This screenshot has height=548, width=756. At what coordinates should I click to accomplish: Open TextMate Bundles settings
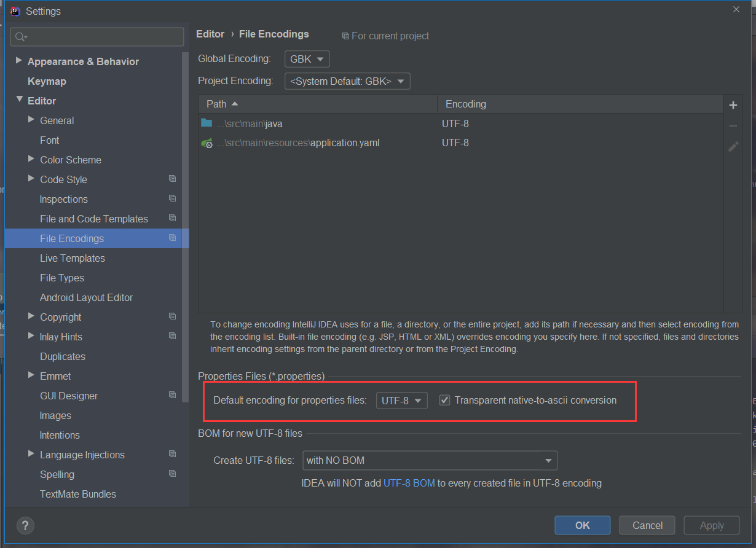(78, 494)
